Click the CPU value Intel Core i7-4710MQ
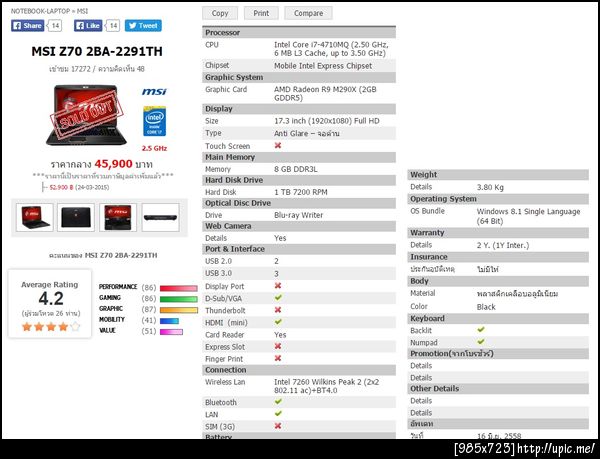The height and width of the screenshot is (459, 600). pos(331,49)
